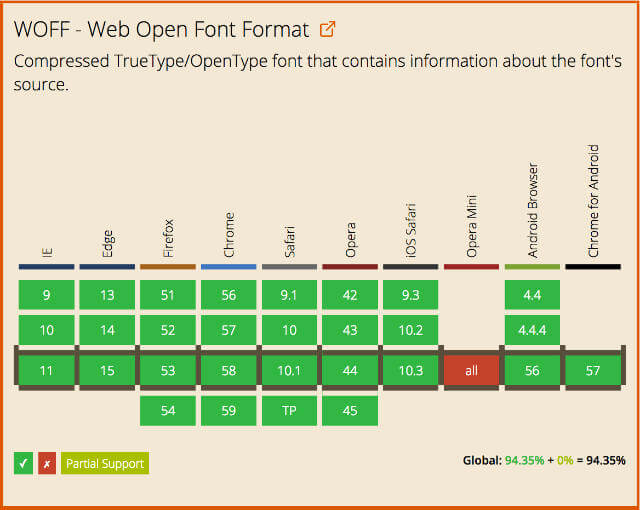Click the Opera Mini 'all' red cell

tap(472, 370)
